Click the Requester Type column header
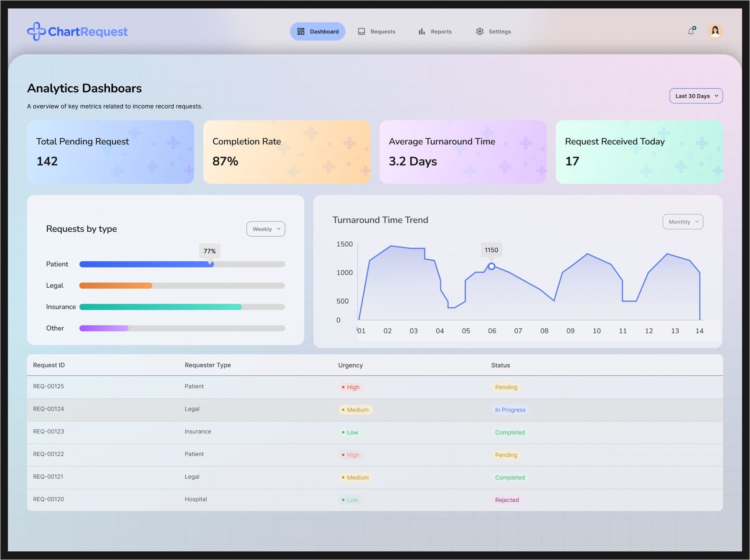Screen dimensions: 750x560 click(208, 365)
